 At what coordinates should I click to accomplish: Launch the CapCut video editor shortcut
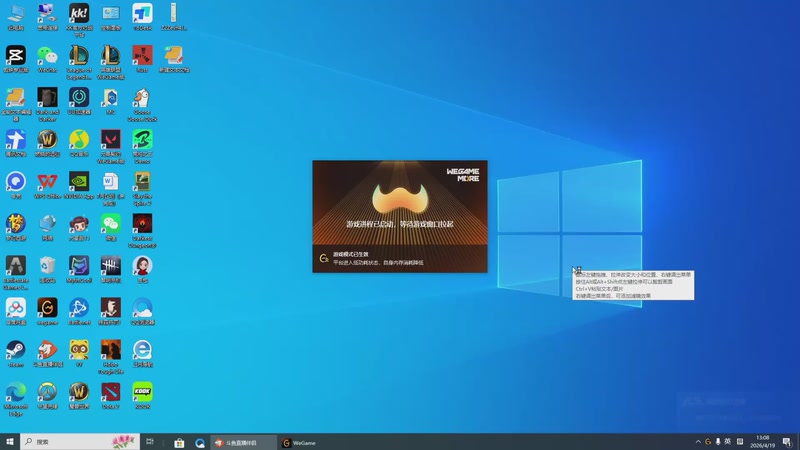16,59
